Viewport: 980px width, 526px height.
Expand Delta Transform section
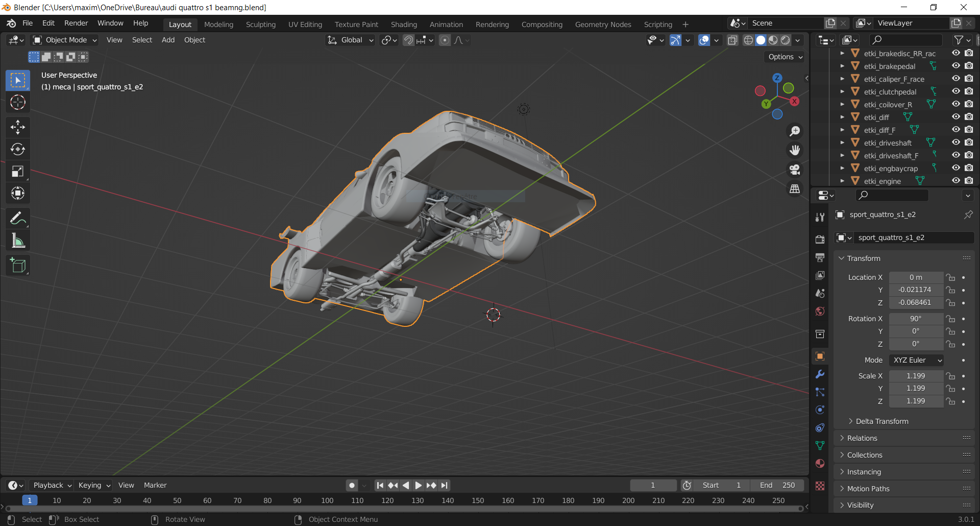click(x=882, y=421)
